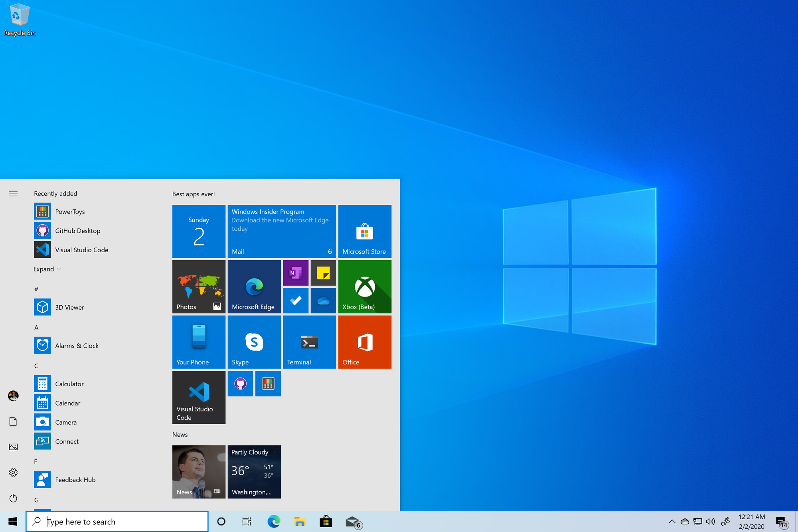Open the Mail Windows Insider Program tile

click(x=282, y=231)
